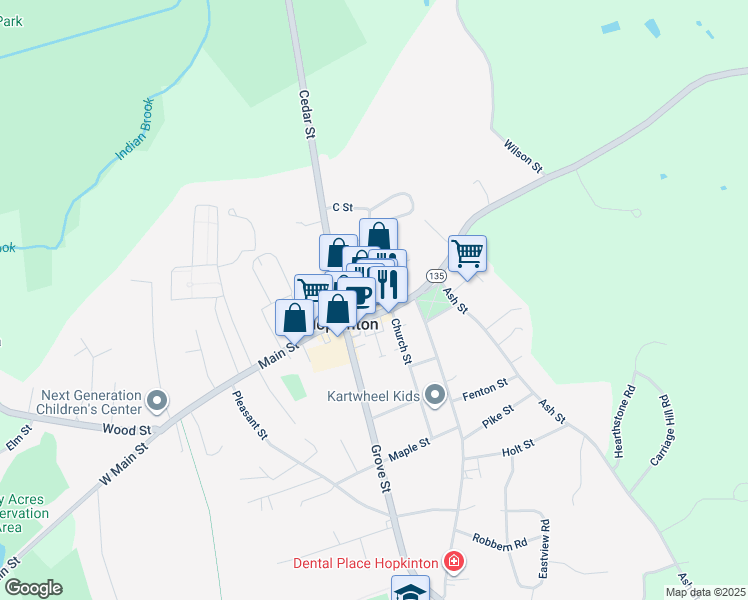
Task: Click the Next Generation Children's Center pin
Action: 156,401
